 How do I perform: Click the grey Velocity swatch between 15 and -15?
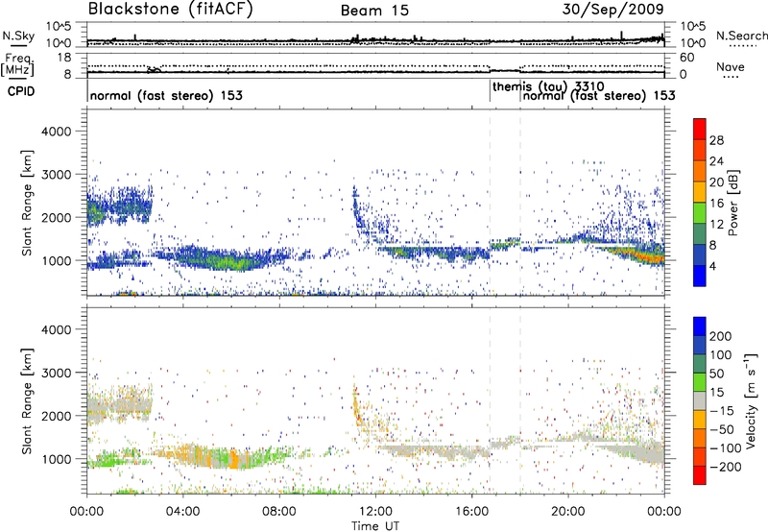700,400
